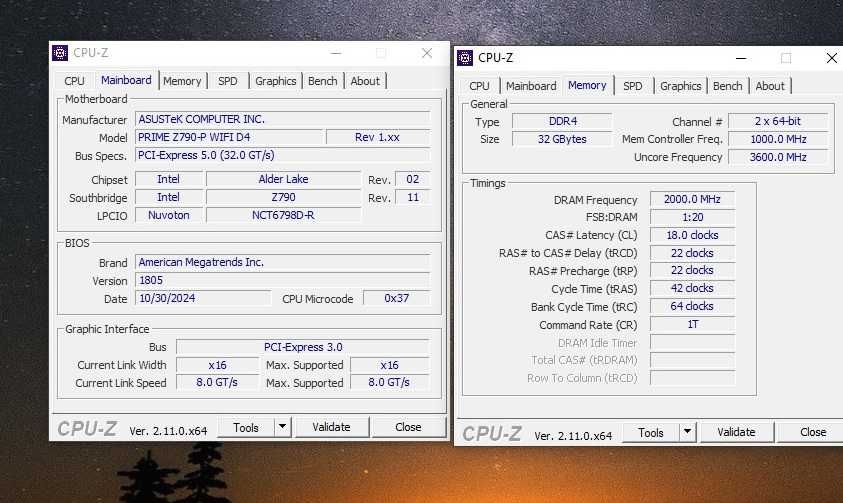The width and height of the screenshot is (843, 503).
Task: Switch to the CPU tab in the Mainboard window
Action: pos(74,81)
